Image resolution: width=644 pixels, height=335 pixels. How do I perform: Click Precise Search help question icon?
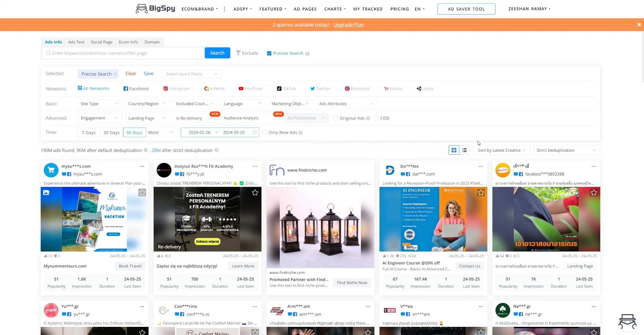(307, 54)
